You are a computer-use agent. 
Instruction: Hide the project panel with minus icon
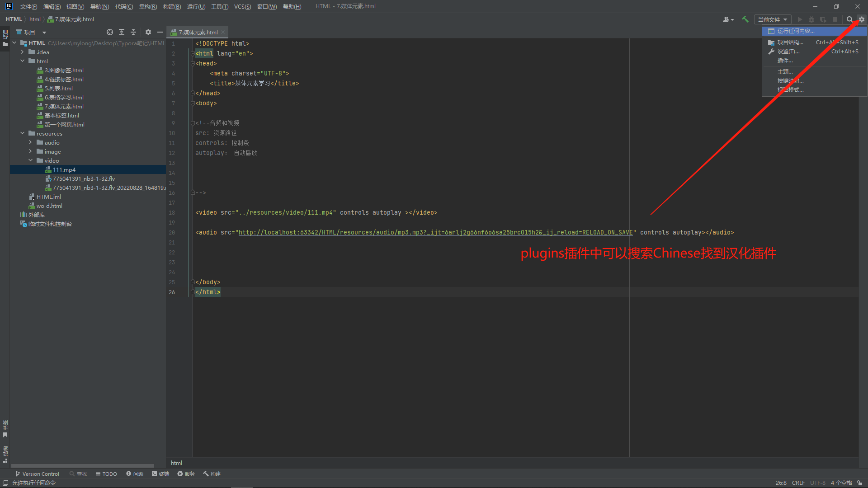(x=160, y=32)
